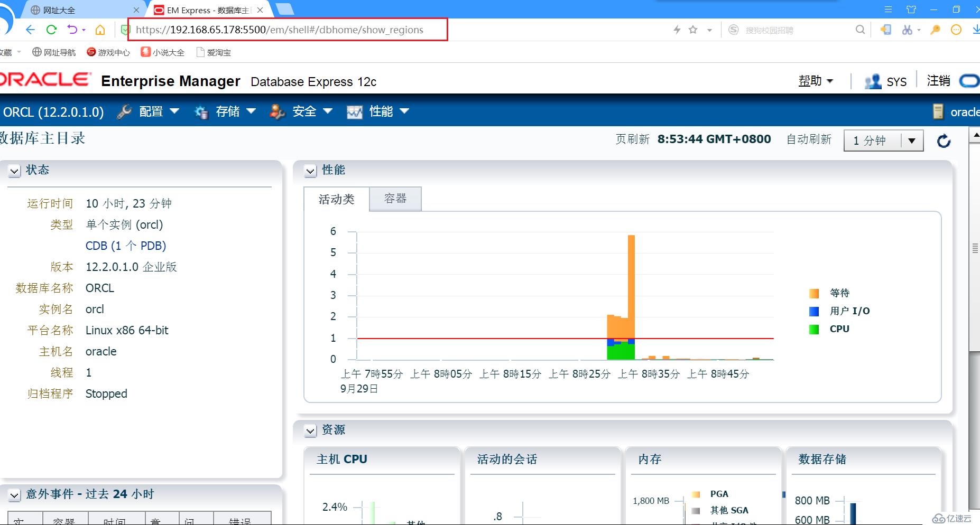This screenshot has height=525, width=980.
Task: Open the 配置 menu
Action: 159,111
